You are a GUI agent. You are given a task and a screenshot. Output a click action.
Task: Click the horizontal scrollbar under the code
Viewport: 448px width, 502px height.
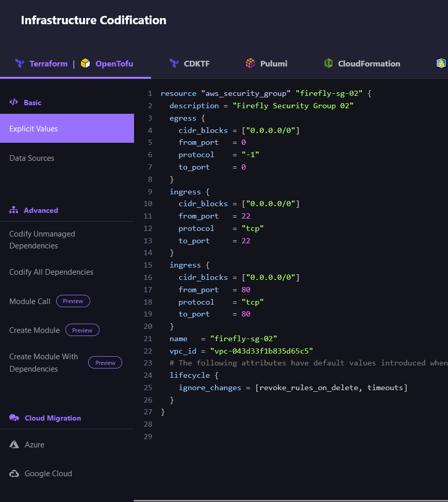(291, 500)
